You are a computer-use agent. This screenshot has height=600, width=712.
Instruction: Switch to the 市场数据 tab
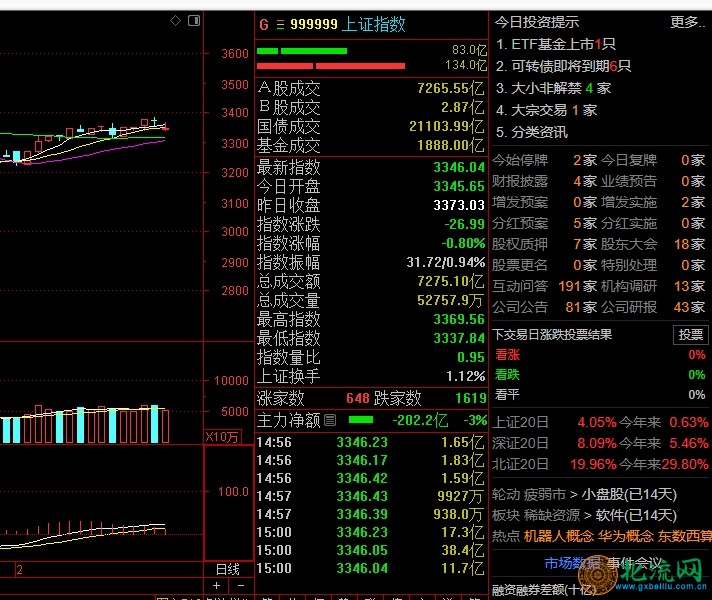(x=572, y=562)
